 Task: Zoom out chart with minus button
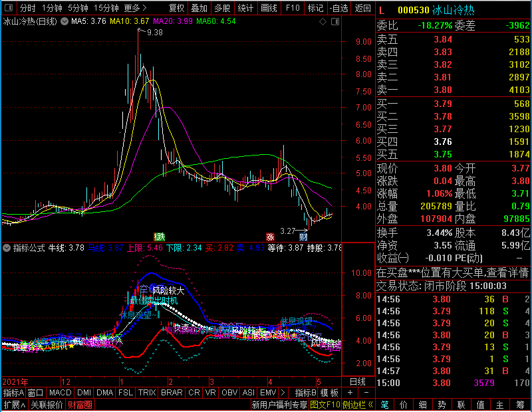coord(366,393)
